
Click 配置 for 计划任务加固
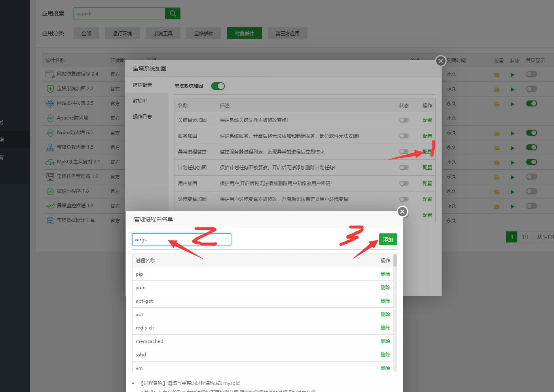(x=427, y=167)
